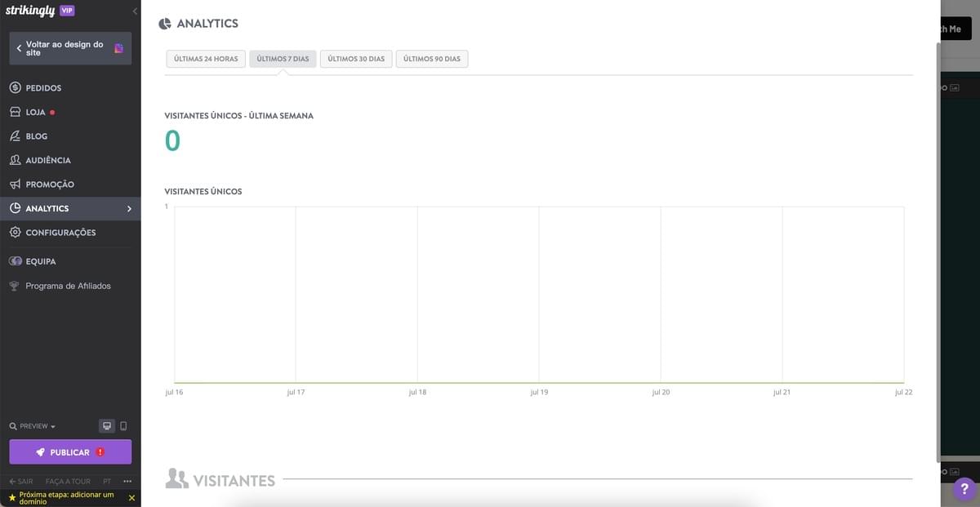
Task: Open Programa de Afiliados link
Action: [x=68, y=286]
